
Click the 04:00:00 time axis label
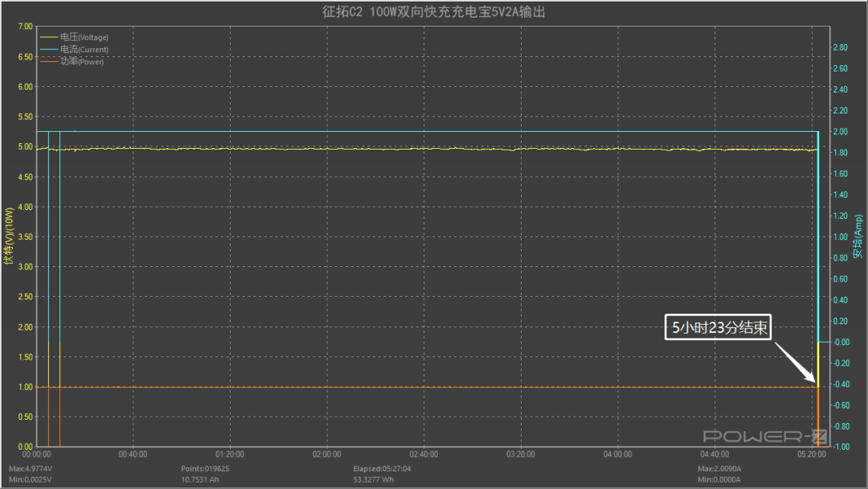[618, 454]
